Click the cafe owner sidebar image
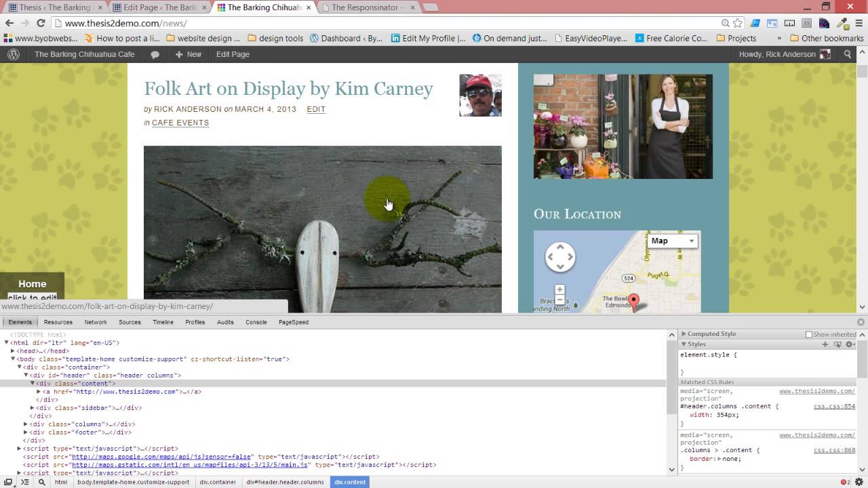Image resolution: width=868 pixels, height=488 pixels. tap(623, 126)
